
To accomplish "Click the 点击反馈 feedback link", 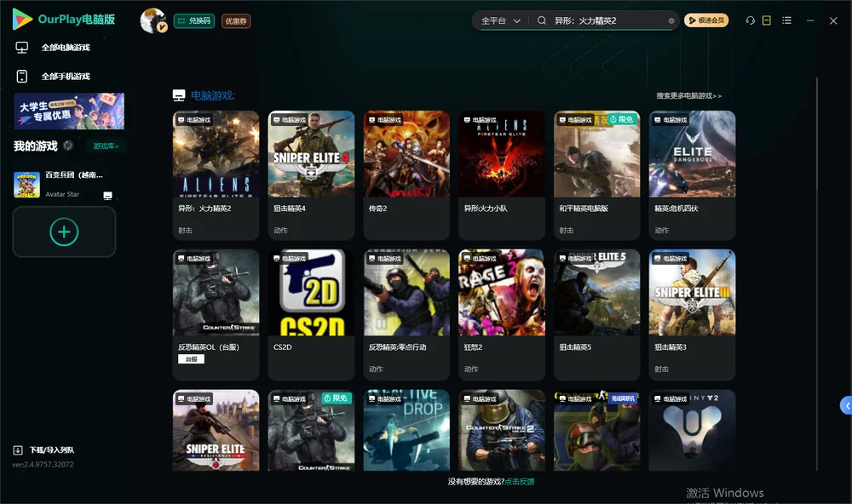I will (x=520, y=482).
